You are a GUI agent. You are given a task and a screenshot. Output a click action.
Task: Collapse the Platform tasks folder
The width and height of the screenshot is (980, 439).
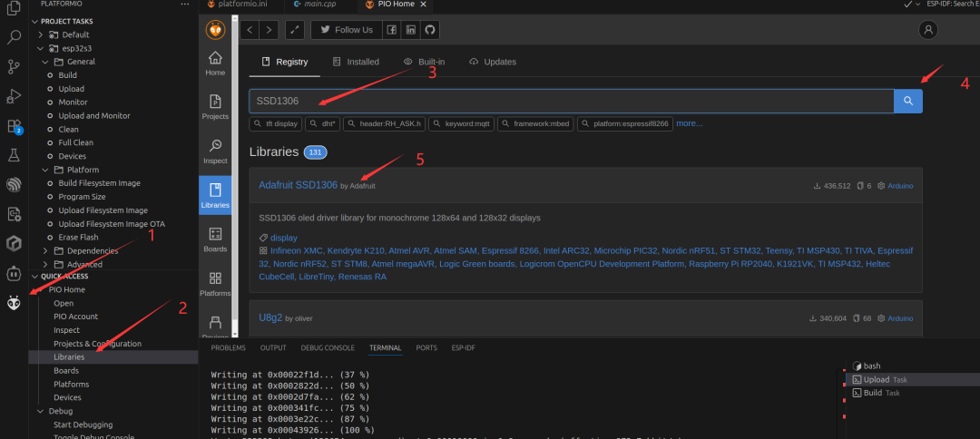tap(45, 170)
